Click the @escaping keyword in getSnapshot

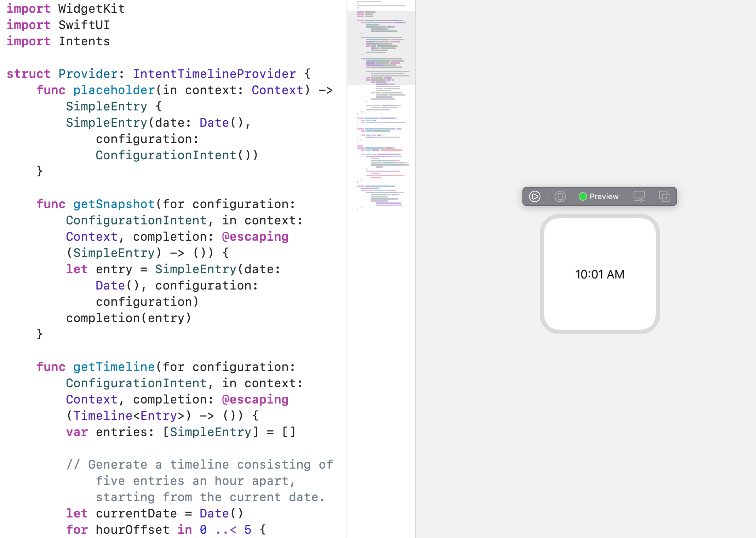point(255,236)
